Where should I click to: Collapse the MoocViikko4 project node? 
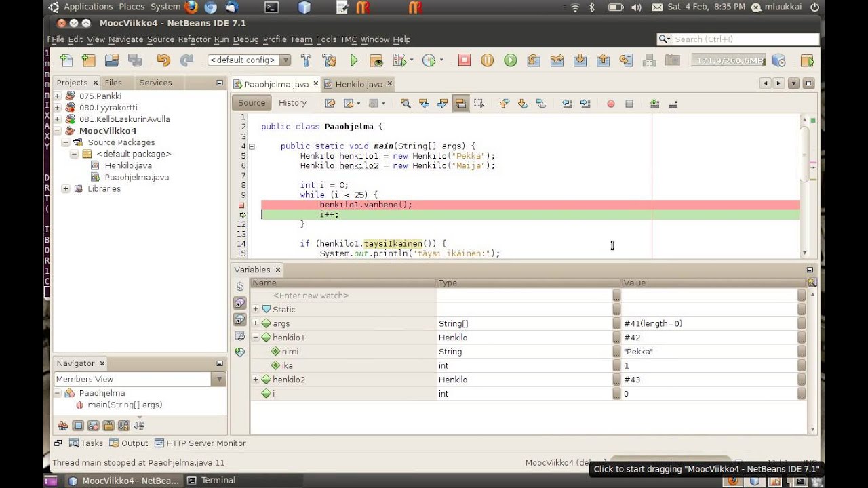pos(58,131)
